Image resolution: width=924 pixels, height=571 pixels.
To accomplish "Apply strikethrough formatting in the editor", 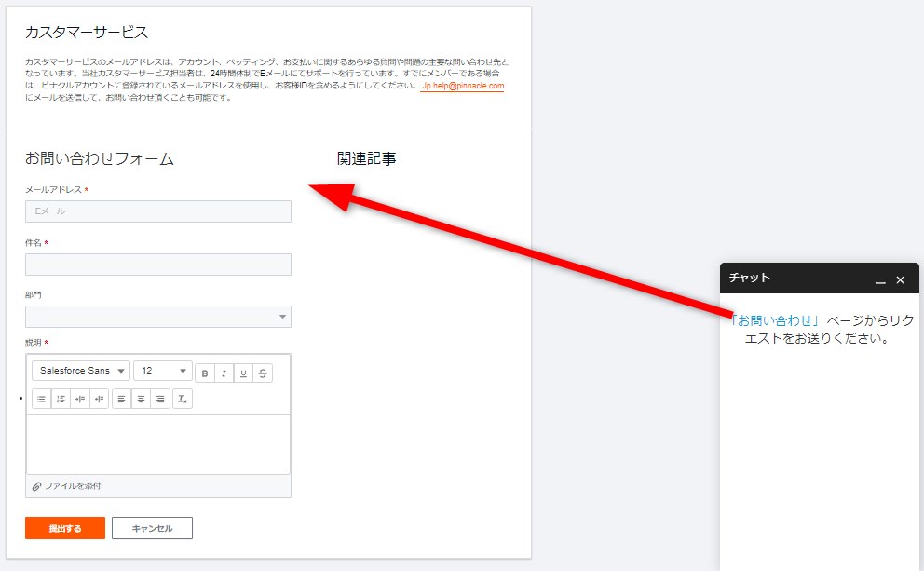I will (x=263, y=373).
